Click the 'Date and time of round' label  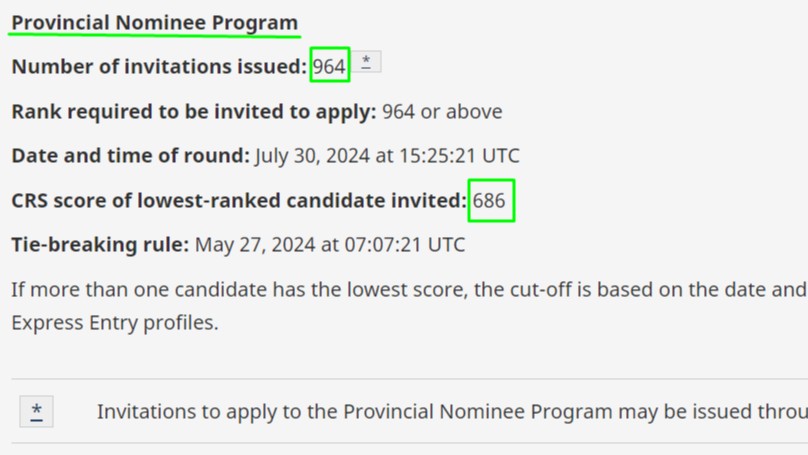pyautogui.click(x=130, y=156)
